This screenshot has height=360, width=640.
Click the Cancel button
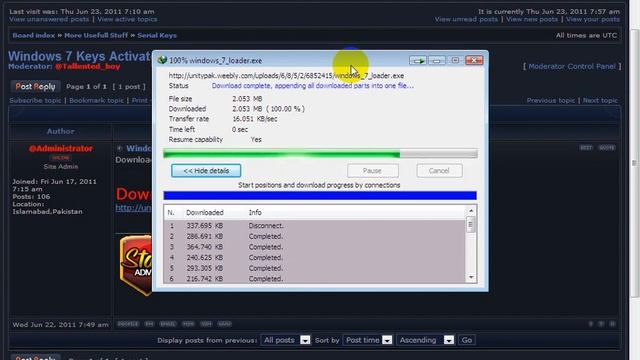tap(439, 171)
